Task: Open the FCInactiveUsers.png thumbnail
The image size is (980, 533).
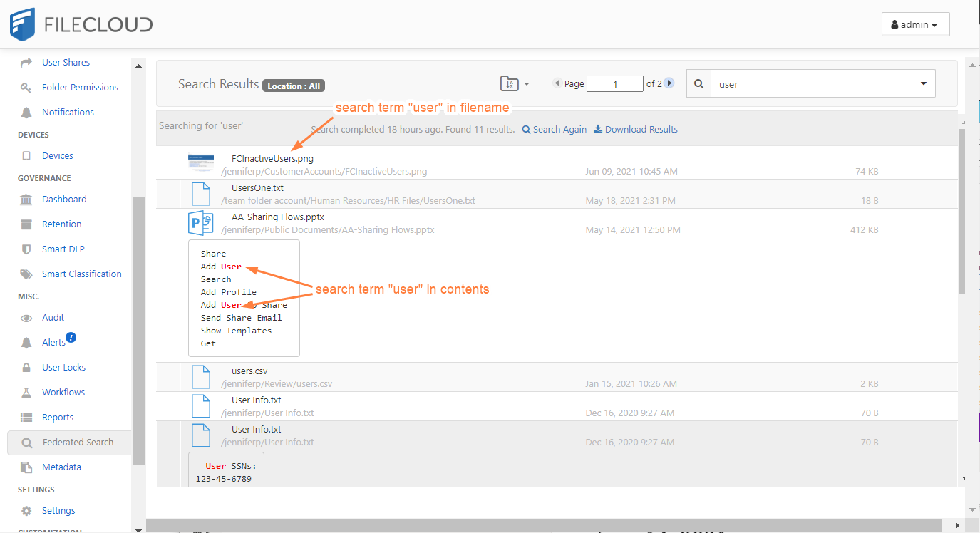Action: pyautogui.click(x=201, y=161)
